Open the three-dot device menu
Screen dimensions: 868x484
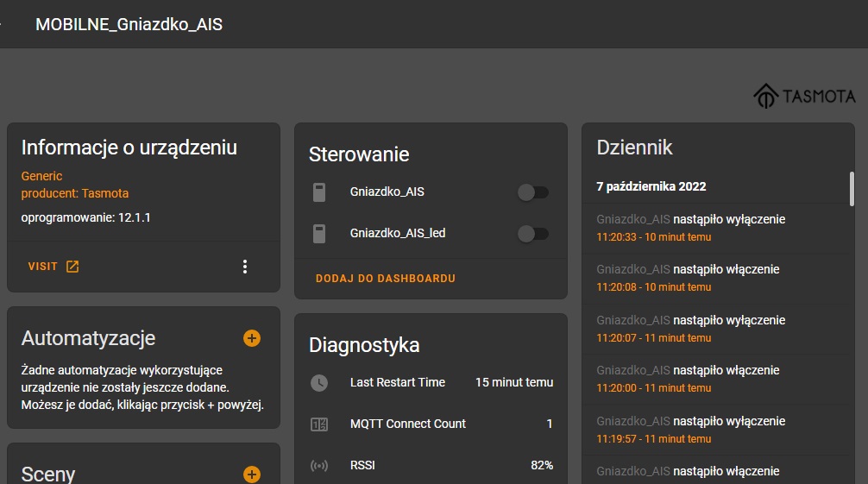coord(245,267)
